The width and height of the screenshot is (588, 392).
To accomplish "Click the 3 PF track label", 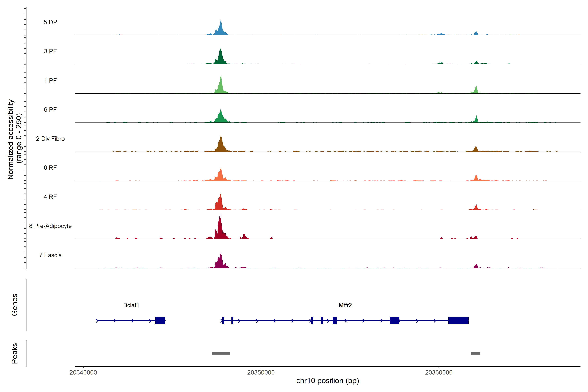I will 50,51.
